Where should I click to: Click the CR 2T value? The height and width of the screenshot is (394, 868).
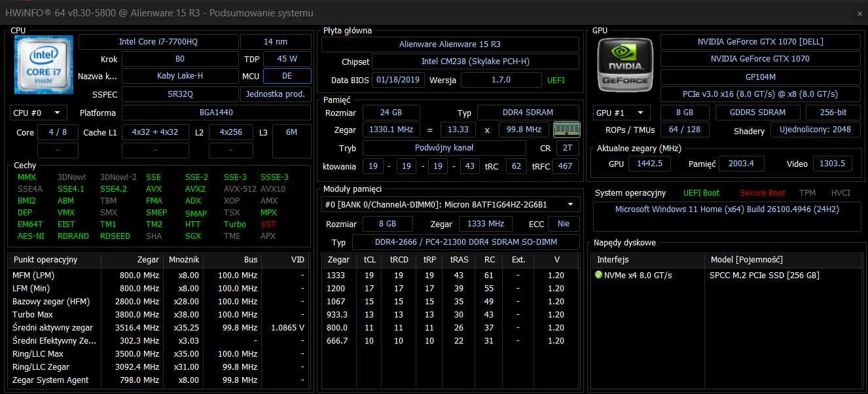pyautogui.click(x=568, y=148)
